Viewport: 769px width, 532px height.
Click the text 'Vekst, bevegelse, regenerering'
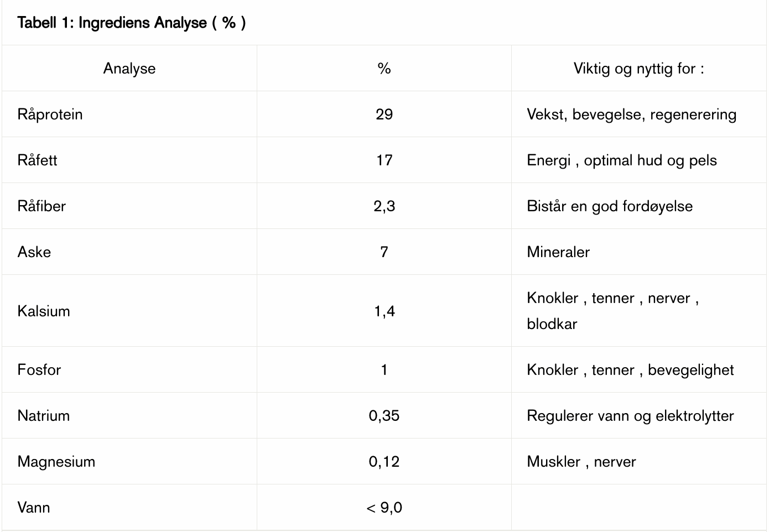tap(631, 114)
